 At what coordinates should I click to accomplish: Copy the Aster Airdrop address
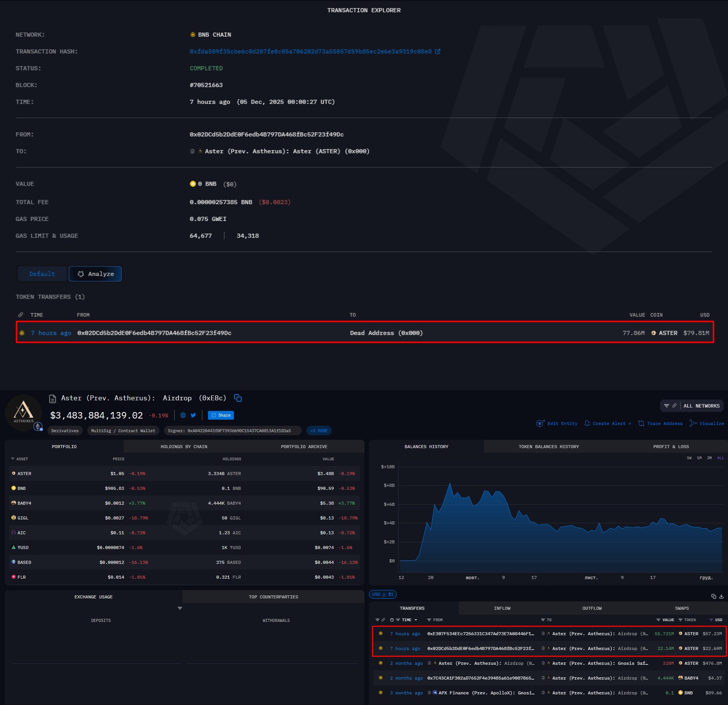click(238, 398)
